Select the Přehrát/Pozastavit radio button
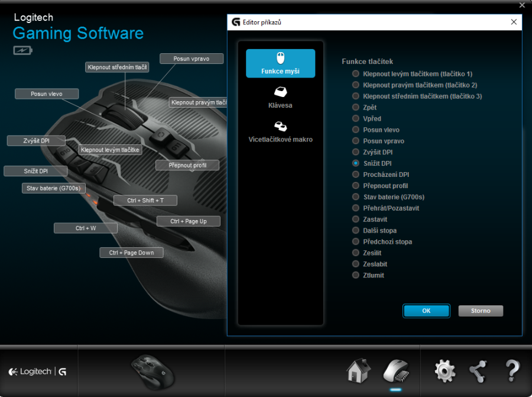The height and width of the screenshot is (397, 532). click(x=356, y=208)
